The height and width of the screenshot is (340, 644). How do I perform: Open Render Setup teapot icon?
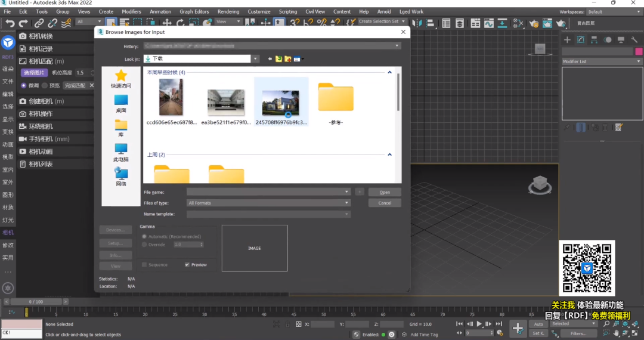pyautogui.click(x=534, y=23)
